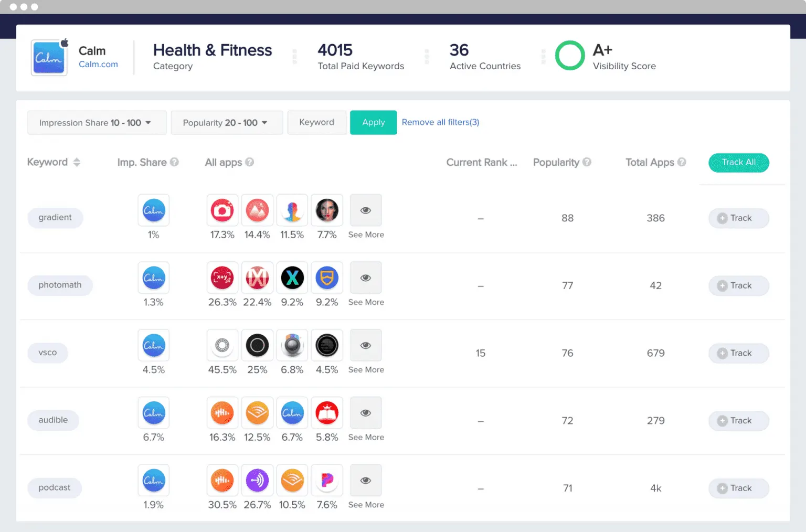
Task: Click Calm icon in audible row Imp. Share
Action: coord(154,413)
